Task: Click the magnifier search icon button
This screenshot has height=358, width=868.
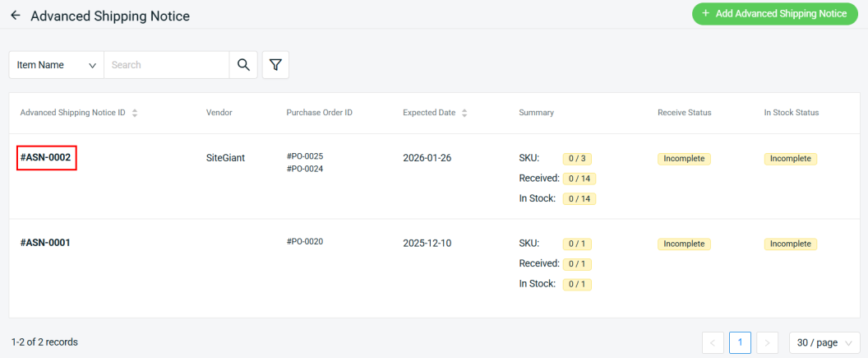Action: click(x=243, y=65)
